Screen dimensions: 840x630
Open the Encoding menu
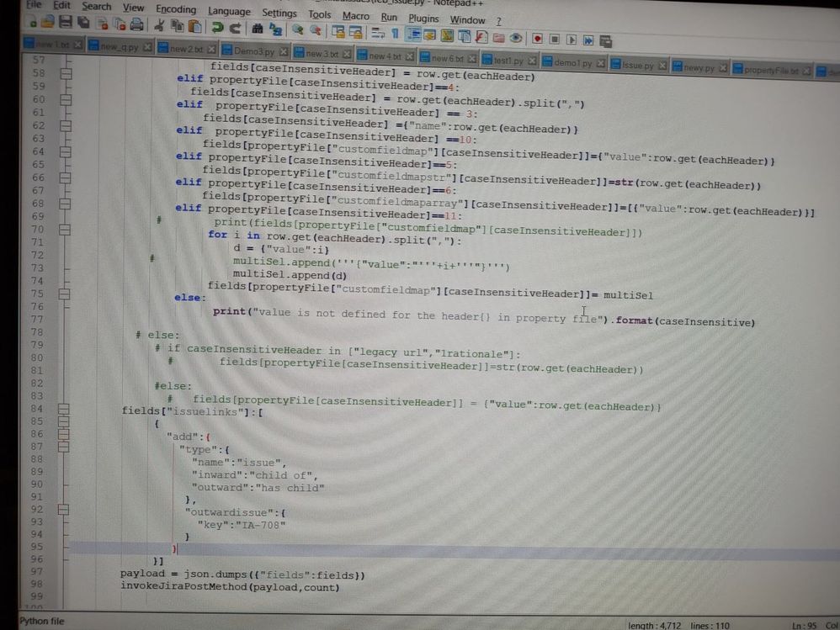point(176,9)
